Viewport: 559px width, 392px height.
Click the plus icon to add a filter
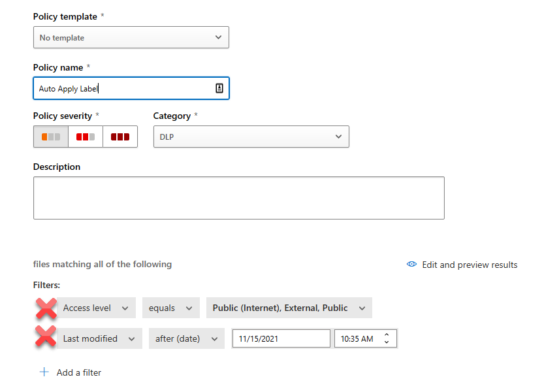[44, 372]
